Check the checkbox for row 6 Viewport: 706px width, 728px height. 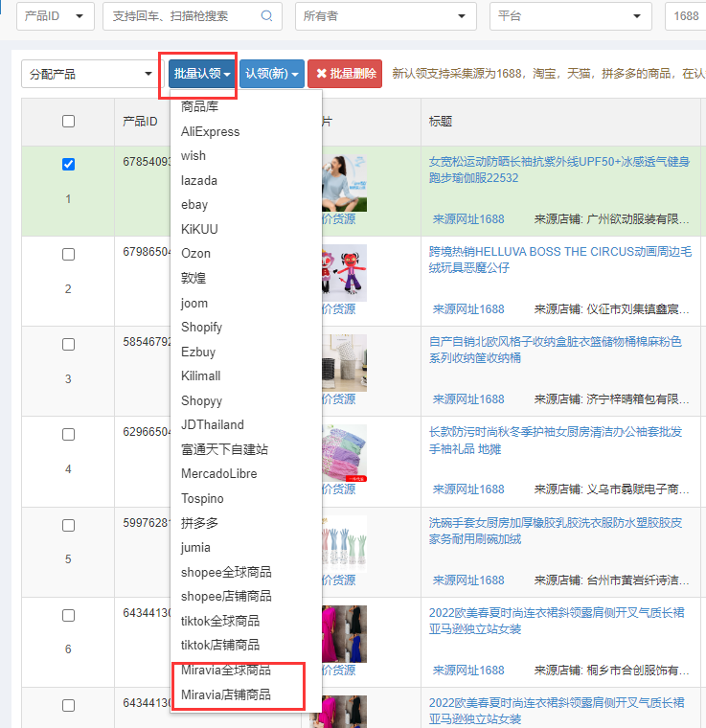click(x=68, y=615)
